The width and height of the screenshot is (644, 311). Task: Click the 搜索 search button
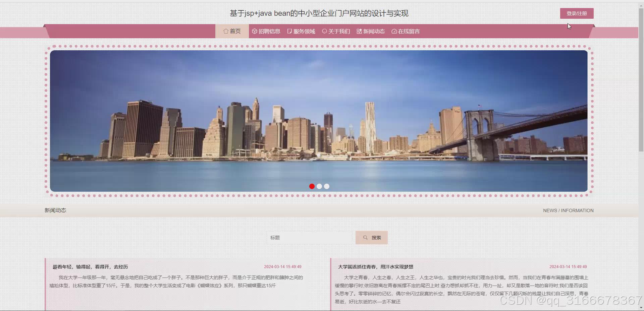371,237
